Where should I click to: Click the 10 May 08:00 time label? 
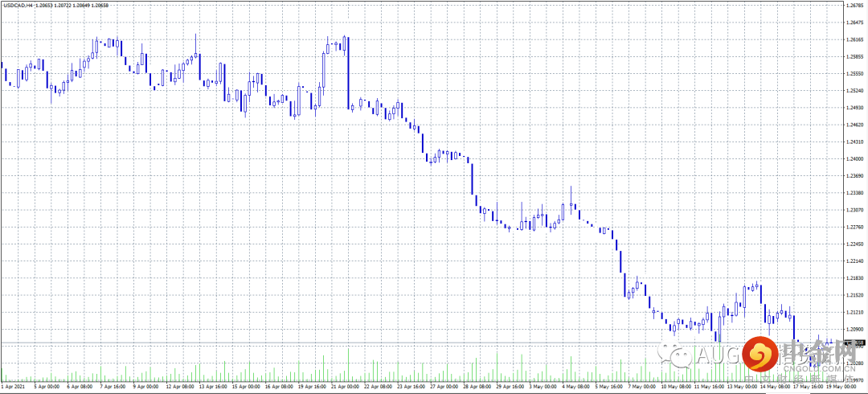tap(676, 386)
